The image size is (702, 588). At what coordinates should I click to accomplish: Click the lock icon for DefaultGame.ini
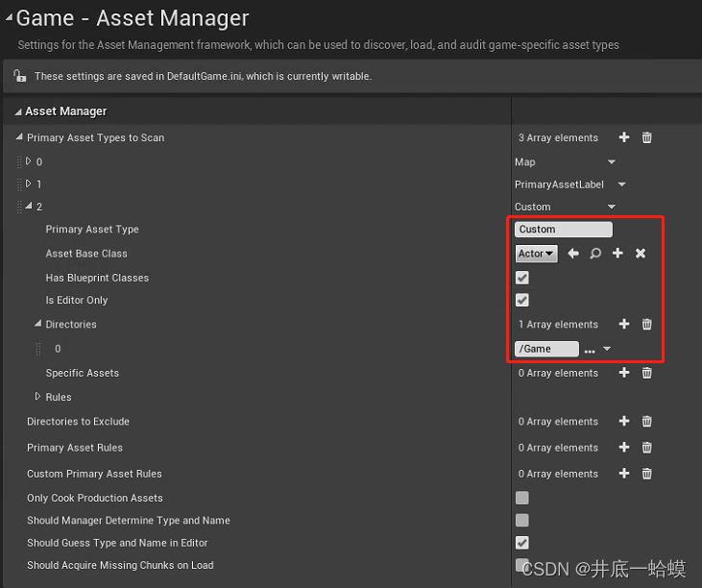[19, 76]
